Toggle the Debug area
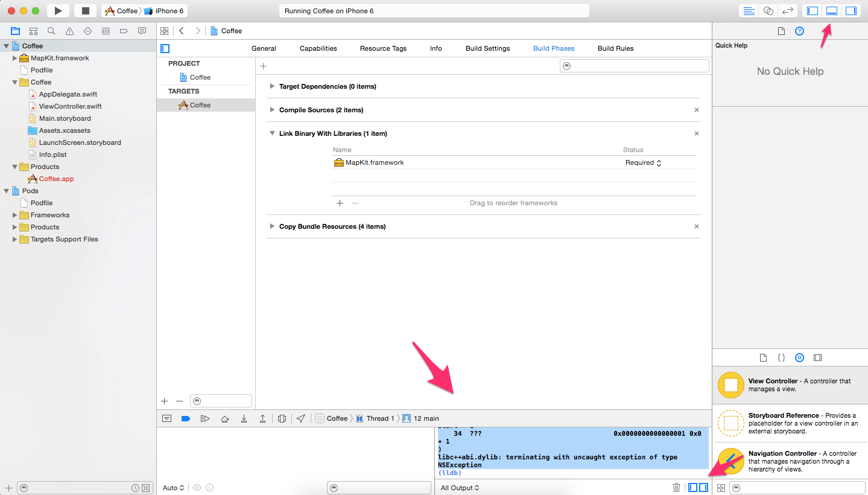This screenshot has height=495, width=868. [832, 11]
